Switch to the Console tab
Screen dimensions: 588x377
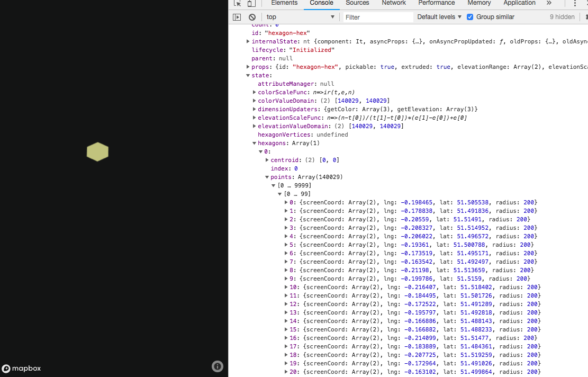coord(321,3)
